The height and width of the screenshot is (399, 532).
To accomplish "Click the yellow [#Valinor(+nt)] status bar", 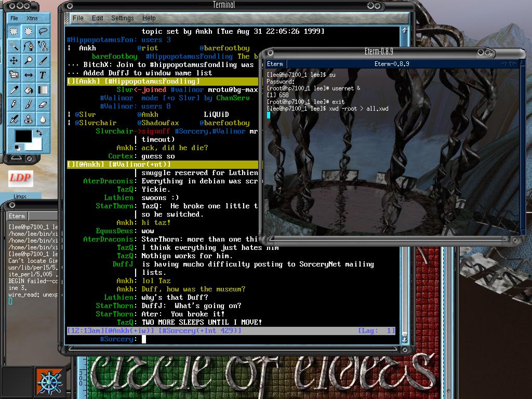I will pos(163,165).
